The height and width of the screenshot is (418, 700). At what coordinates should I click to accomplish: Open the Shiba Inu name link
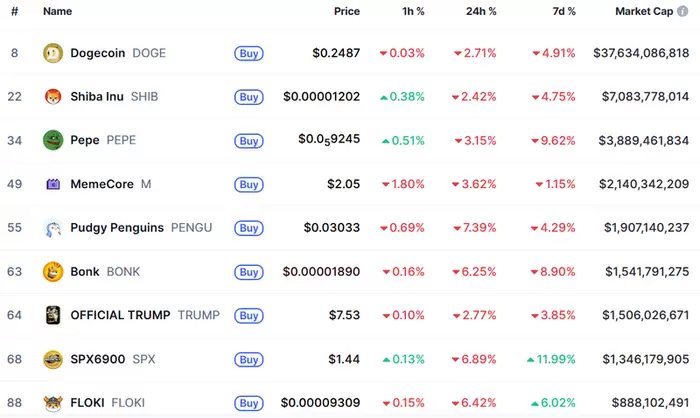click(x=98, y=97)
